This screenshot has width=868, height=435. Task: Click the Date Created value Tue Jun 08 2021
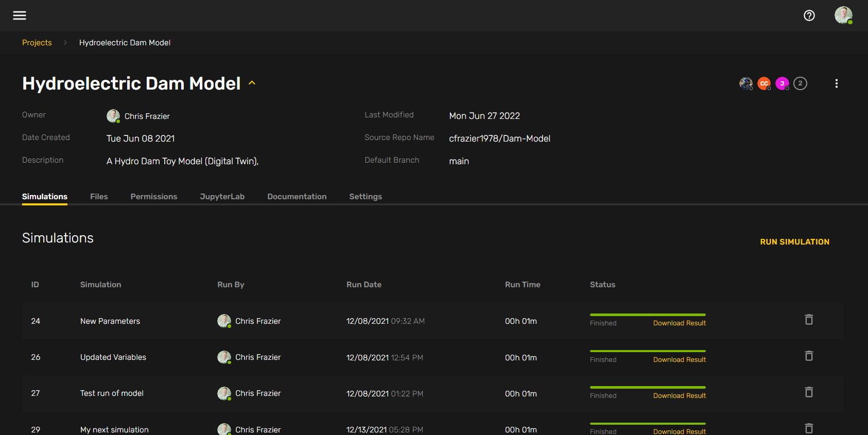[x=141, y=138]
